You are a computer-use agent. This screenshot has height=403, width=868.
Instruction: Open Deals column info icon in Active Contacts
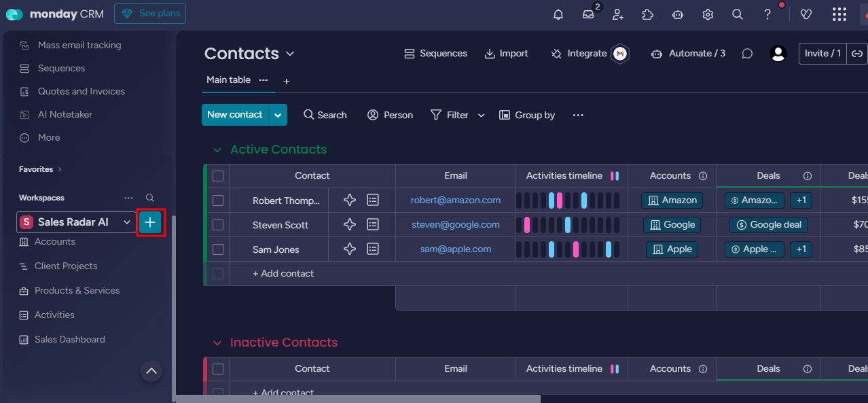[x=808, y=176]
